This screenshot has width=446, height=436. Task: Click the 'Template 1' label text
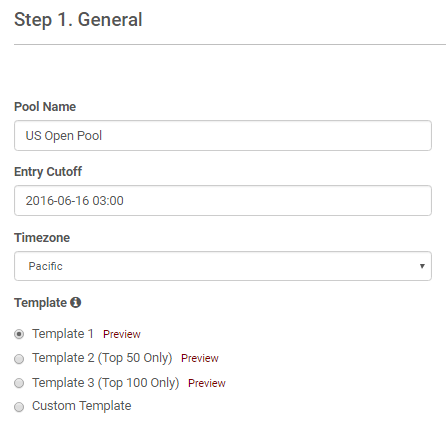click(63, 334)
